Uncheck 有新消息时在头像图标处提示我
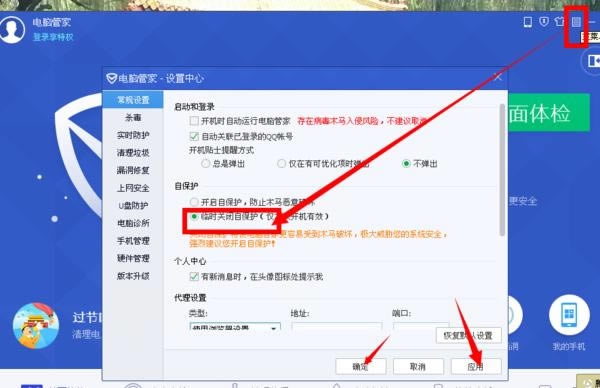This screenshot has height=388, width=600. tap(194, 276)
